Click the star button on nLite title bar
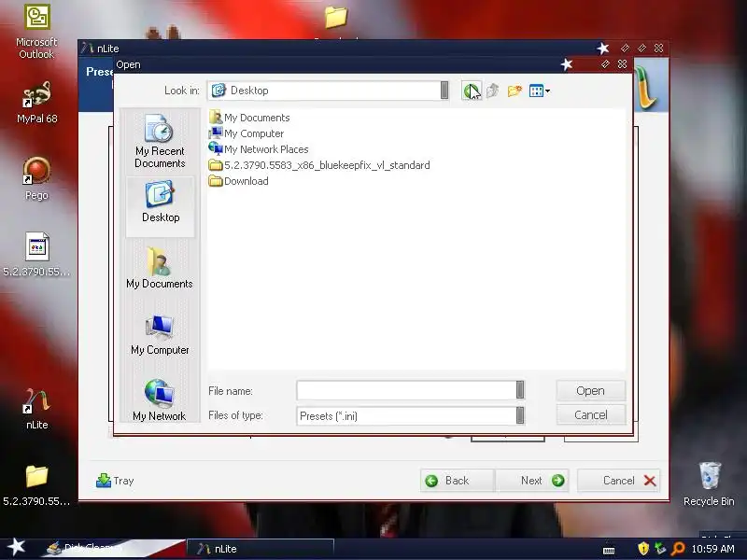Viewport: 747px width, 560px height. (602, 49)
